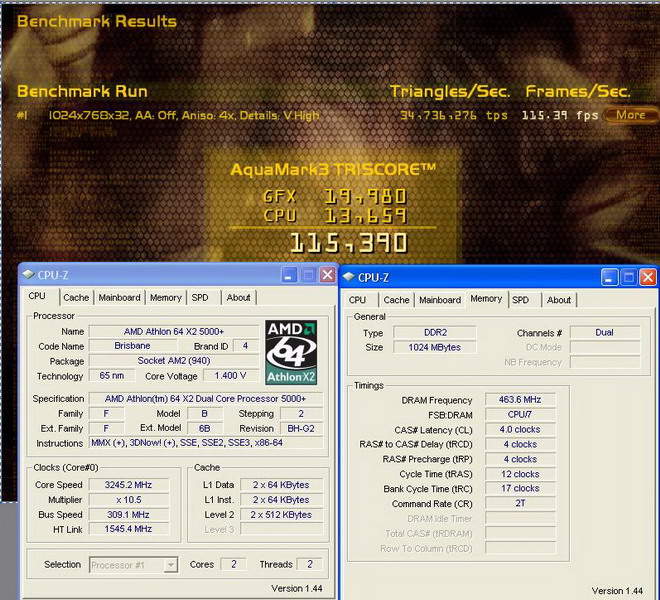Open Mainboard tab in left CPU-Z window
Screen dimensions: 660x600
tap(120, 297)
